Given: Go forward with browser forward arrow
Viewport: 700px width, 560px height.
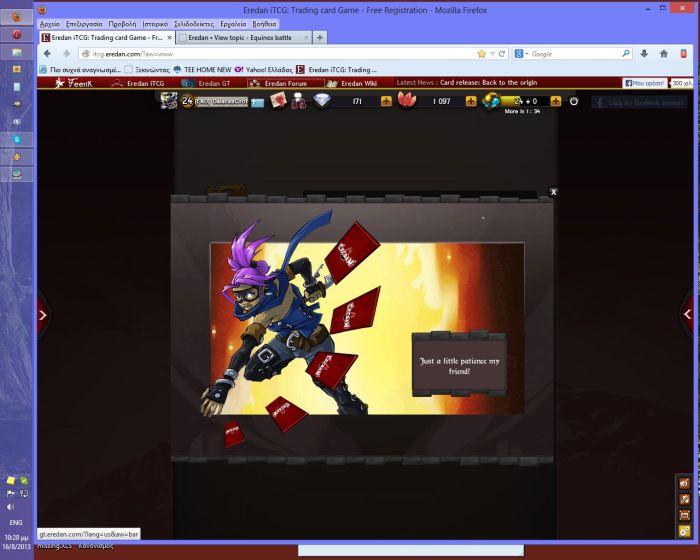Looking at the screenshot, I should coord(67,54).
